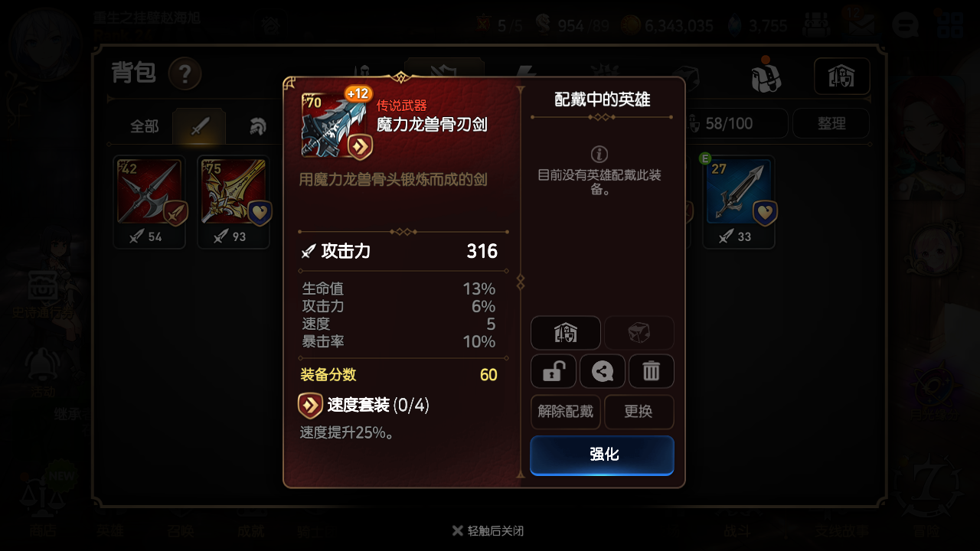
Task: Select the 解除配戴 unequip button
Action: [x=566, y=412]
